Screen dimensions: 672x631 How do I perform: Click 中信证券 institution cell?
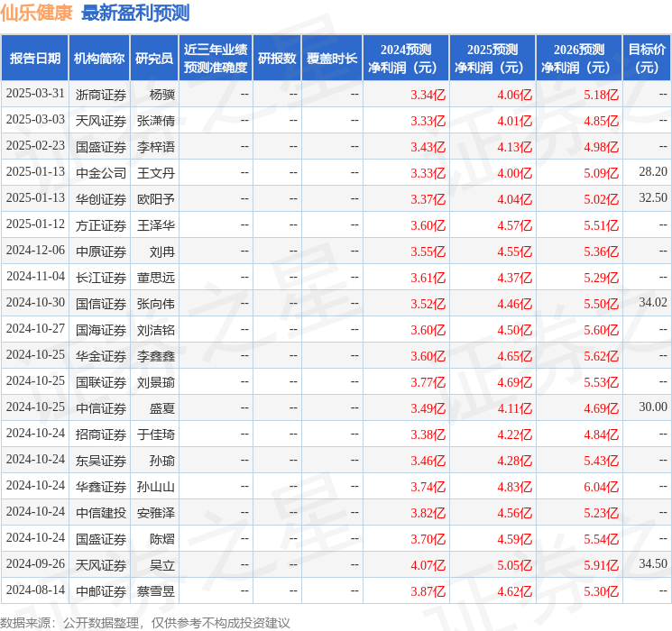[x=101, y=408]
